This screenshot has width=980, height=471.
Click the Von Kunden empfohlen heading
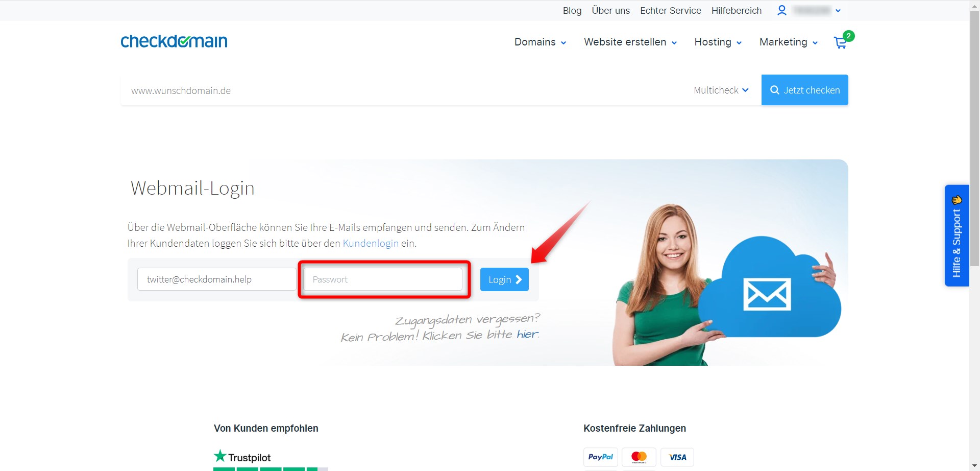tap(266, 428)
